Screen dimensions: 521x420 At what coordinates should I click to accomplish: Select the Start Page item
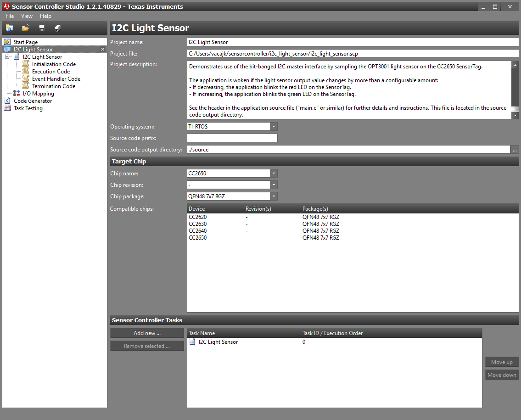pyautogui.click(x=26, y=42)
